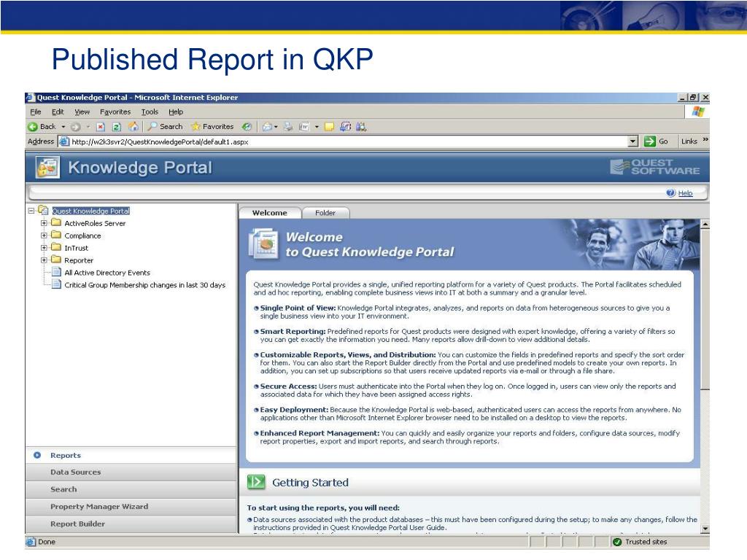Open the Forward history dropdown arrow

[x=88, y=127]
